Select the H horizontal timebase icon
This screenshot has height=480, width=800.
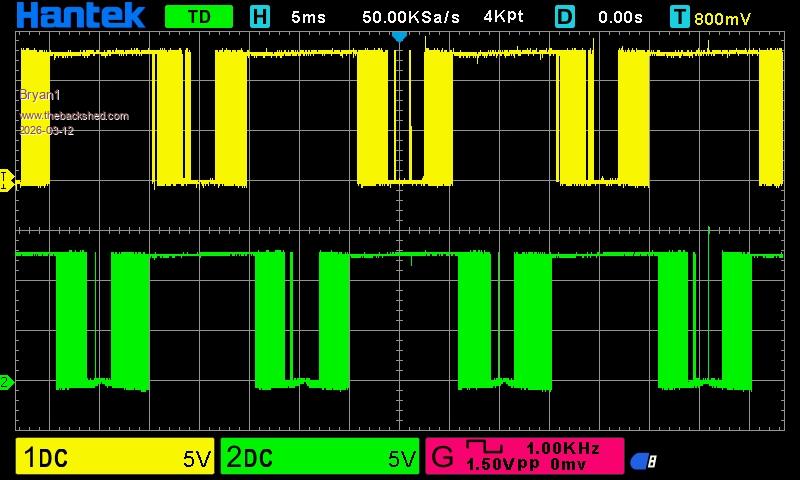point(260,17)
